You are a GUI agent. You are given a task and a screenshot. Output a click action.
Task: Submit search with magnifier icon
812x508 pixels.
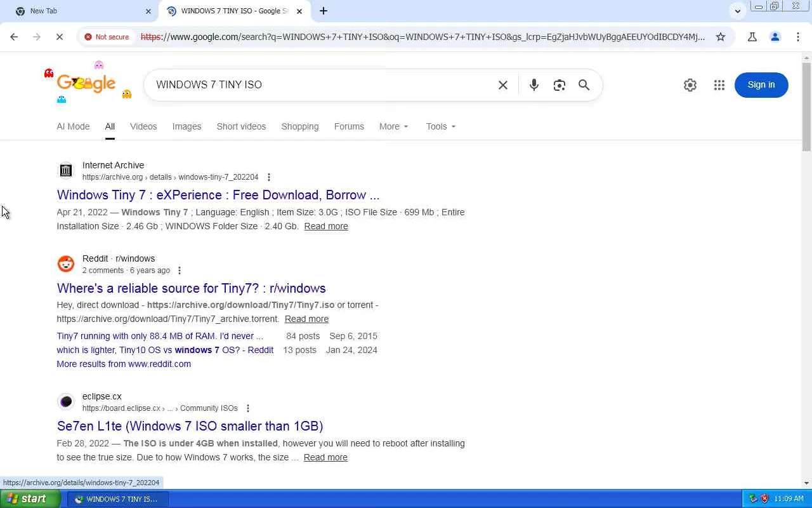[584, 85]
